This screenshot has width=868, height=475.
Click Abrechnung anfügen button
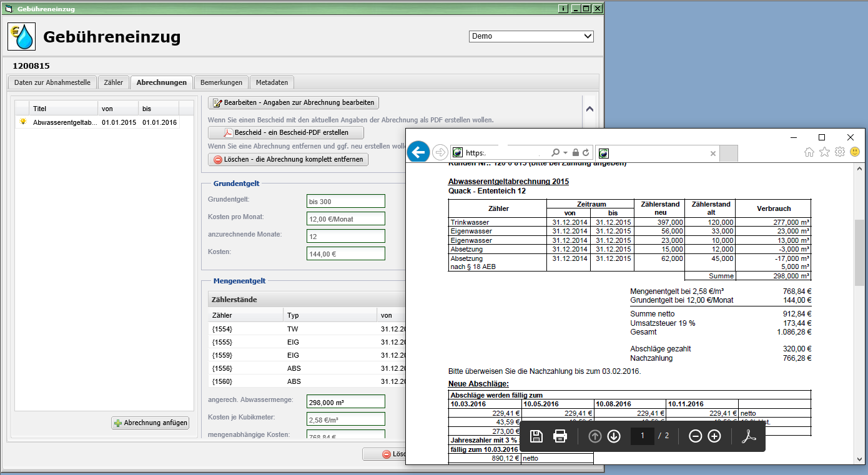point(150,423)
